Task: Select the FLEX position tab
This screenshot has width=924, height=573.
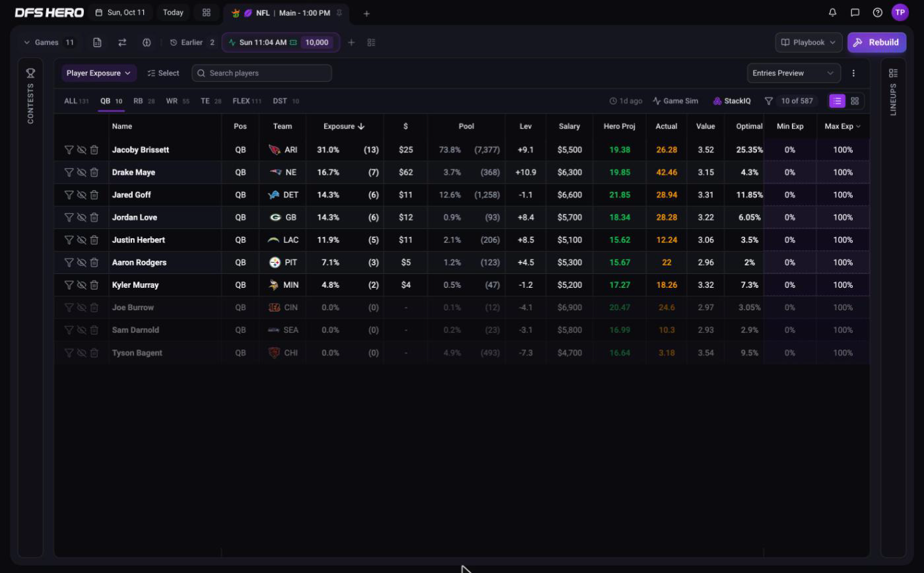Action: (247, 101)
